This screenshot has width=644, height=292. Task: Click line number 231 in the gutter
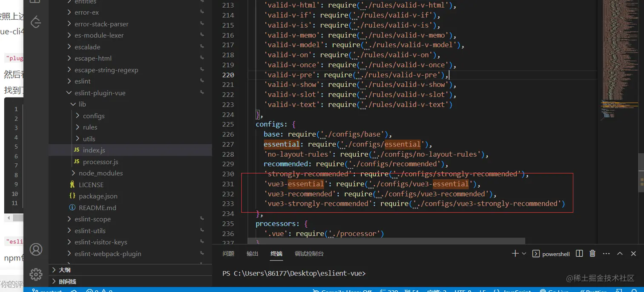(228, 184)
